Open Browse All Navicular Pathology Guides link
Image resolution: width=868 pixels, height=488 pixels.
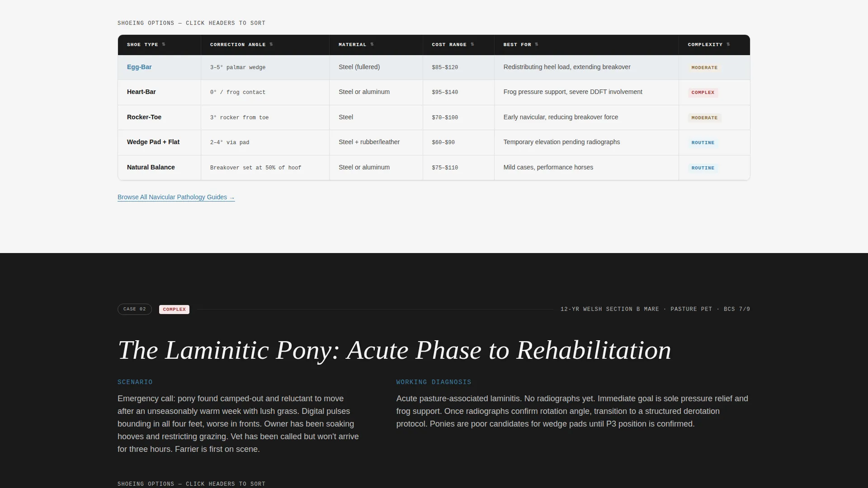(x=176, y=197)
